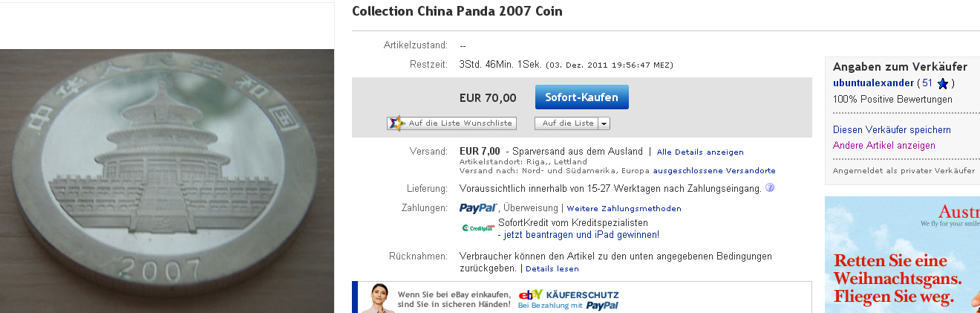Screen dimensions: 980x313
Task: Click Sofort-Kaufen button
Action: click(x=581, y=97)
